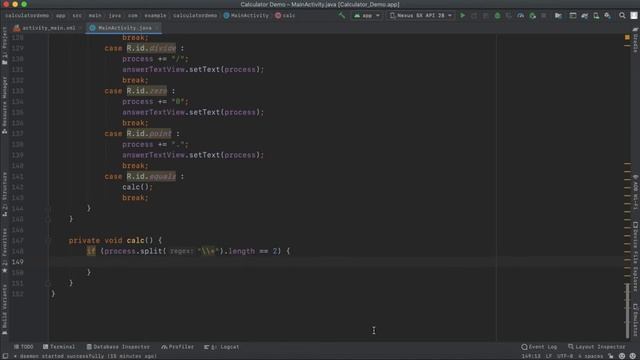Viewport: 640px width, 360px height.
Task: Open the Profile app icon in the toolbar
Action: coord(520,16)
